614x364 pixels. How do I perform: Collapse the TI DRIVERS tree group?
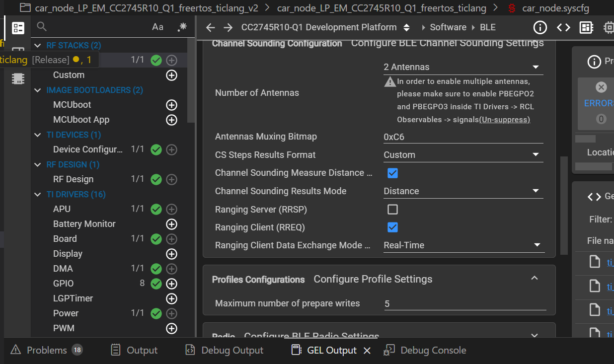pyautogui.click(x=38, y=194)
